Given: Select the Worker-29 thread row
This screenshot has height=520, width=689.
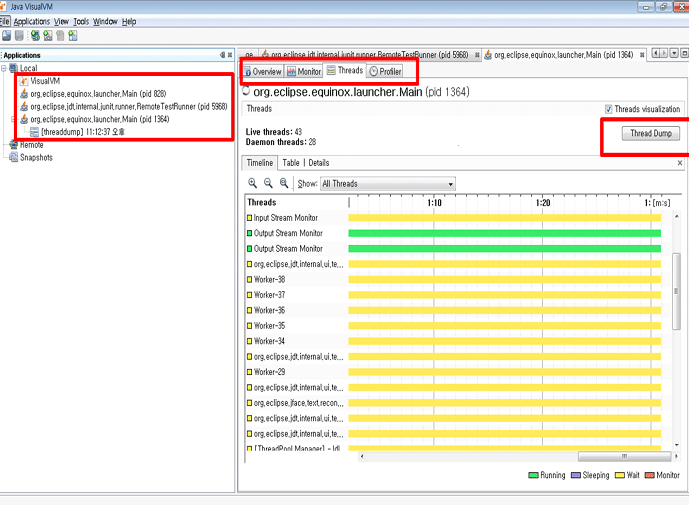Looking at the screenshot, I should [x=453, y=372].
